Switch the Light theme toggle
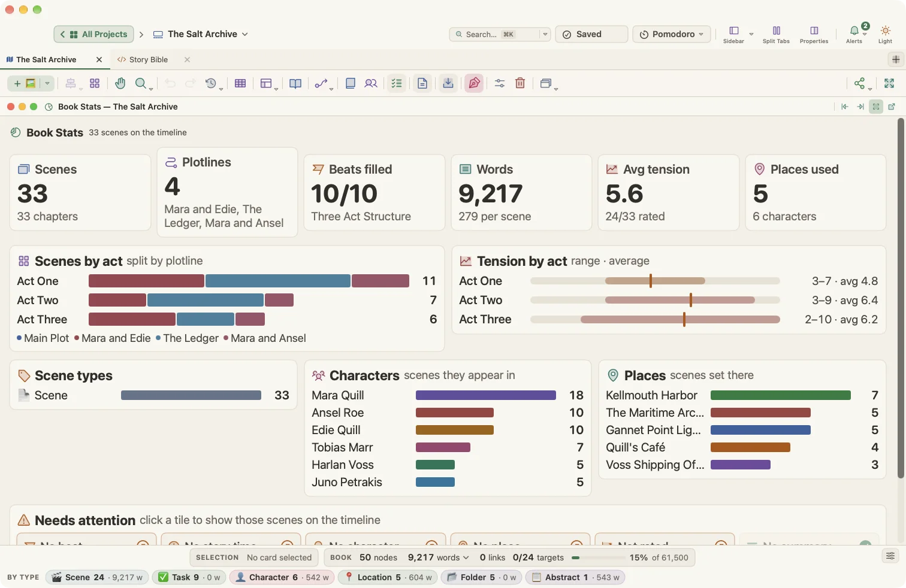The width and height of the screenshot is (906, 588). [885, 34]
